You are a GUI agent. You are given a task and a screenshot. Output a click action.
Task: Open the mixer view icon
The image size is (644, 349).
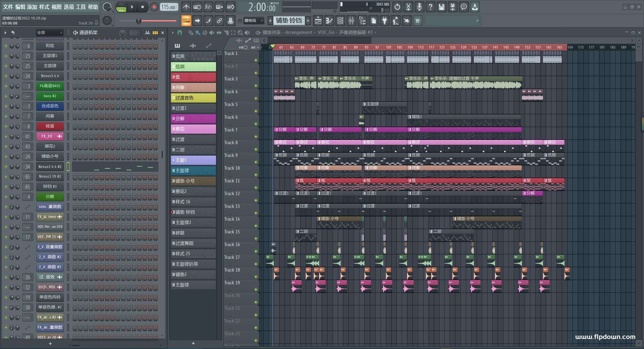pos(351,21)
